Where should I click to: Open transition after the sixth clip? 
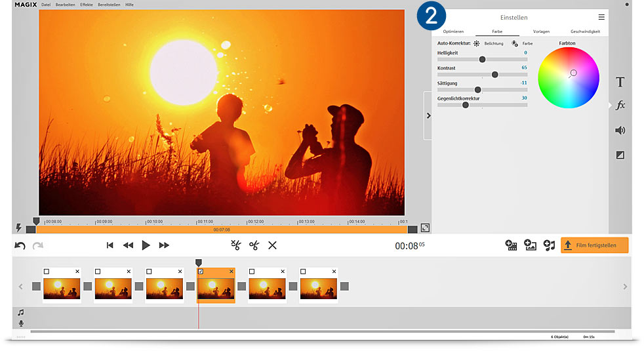[344, 286]
